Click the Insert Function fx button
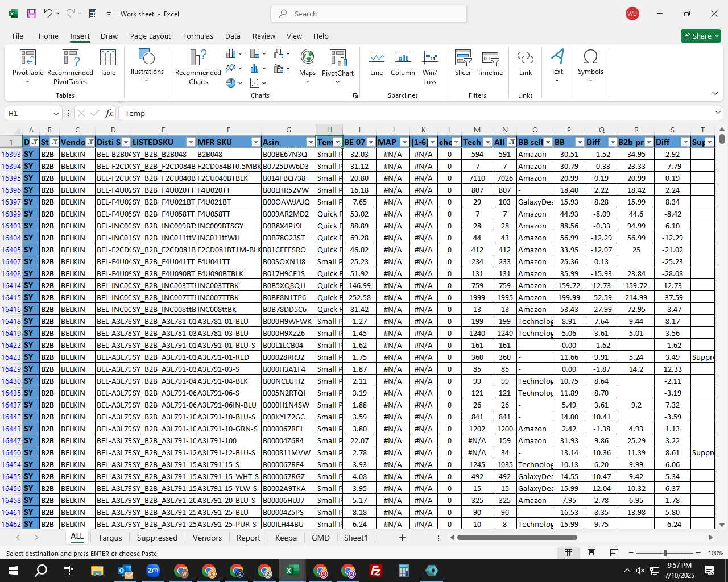 point(109,113)
